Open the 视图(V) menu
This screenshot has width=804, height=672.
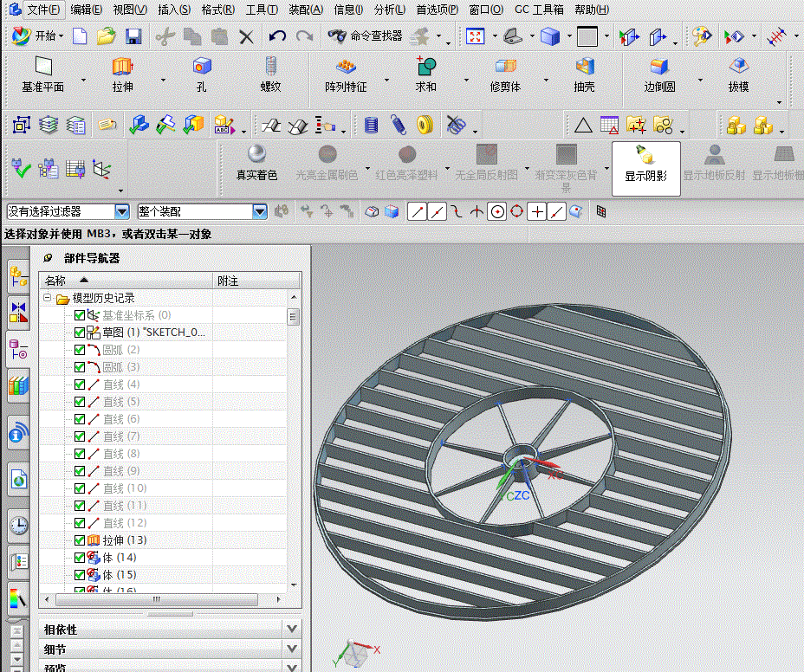[x=130, y=10]
